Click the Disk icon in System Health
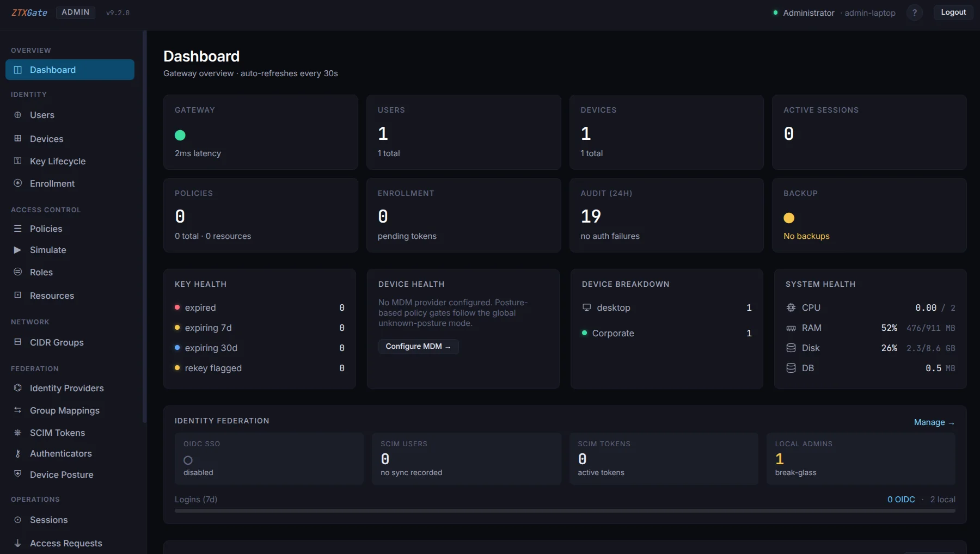Screen dimensions: 980x554 (791, 348)
